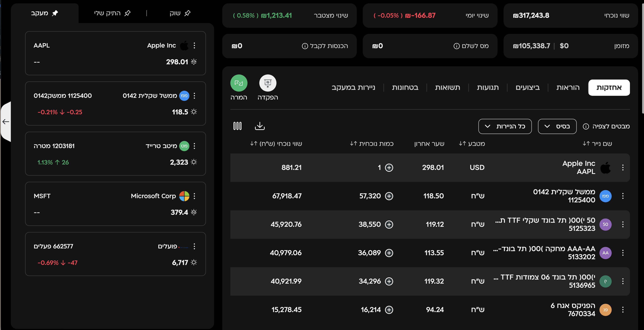The height and width of the screenshot is (330, 644).
Task: Open options for holding 5125323 row
Action: [623, 224]
